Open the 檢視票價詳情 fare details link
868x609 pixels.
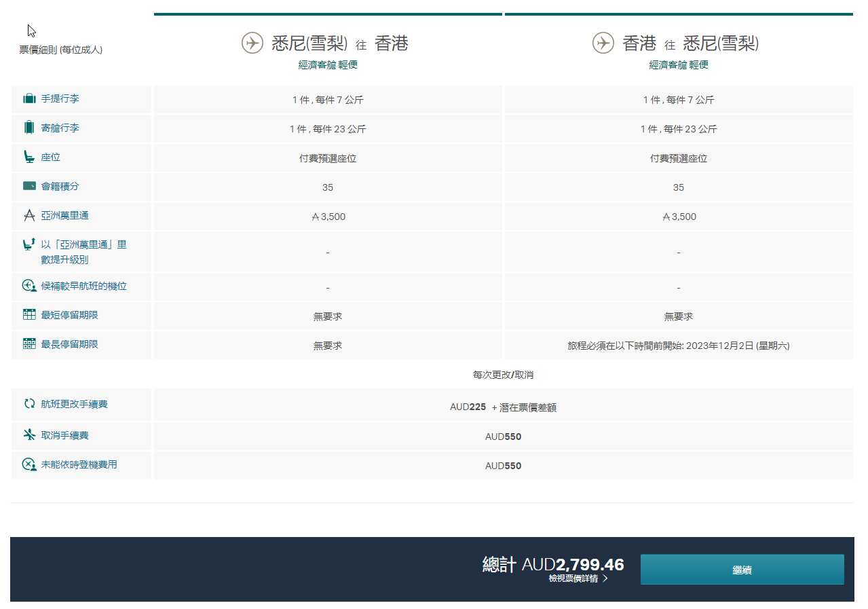click(x=573, y=579)
